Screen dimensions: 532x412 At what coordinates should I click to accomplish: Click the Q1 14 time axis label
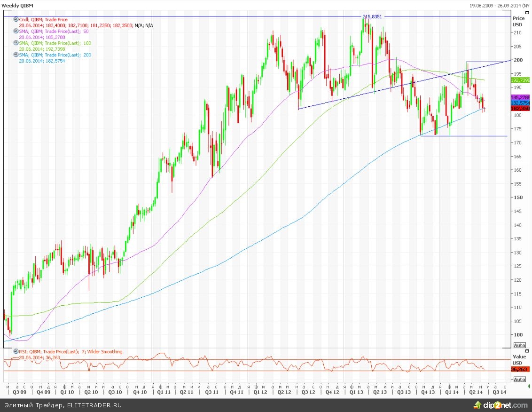tap(452, 392)
